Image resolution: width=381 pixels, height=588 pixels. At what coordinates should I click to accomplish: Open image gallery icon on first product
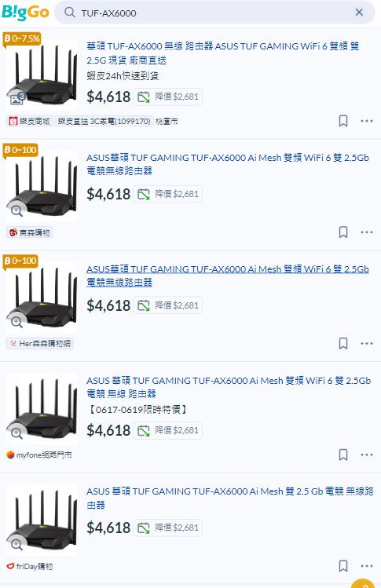pyautogui.click(x=17, y=98)
